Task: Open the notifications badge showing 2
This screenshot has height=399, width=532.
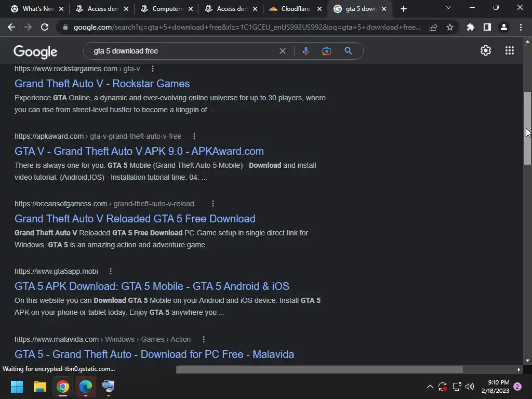Action: [517, 387]
